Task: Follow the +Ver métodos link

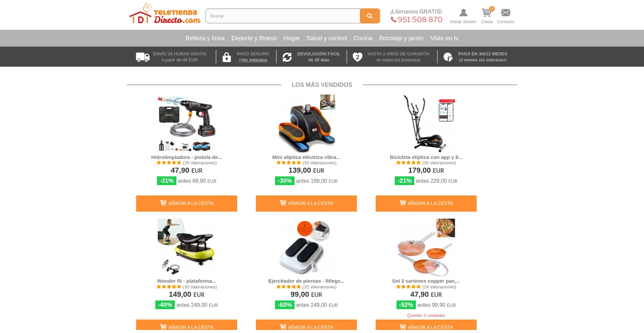Action: pyautogui.click(x=253, y=60)
